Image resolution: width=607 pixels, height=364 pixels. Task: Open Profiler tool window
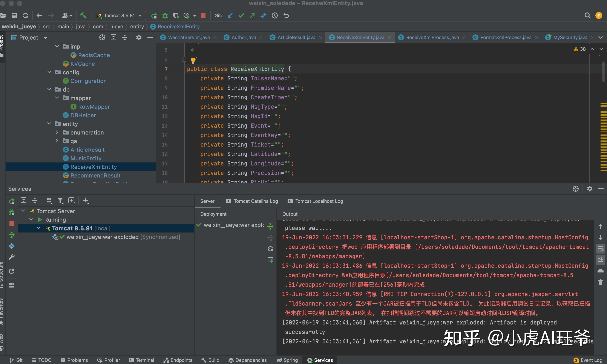pos(109,360)
